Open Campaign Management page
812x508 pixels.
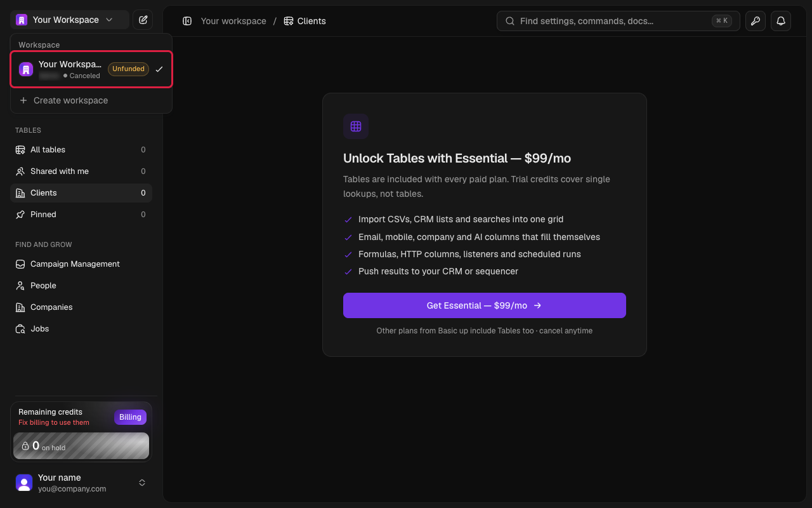(81, 264)
